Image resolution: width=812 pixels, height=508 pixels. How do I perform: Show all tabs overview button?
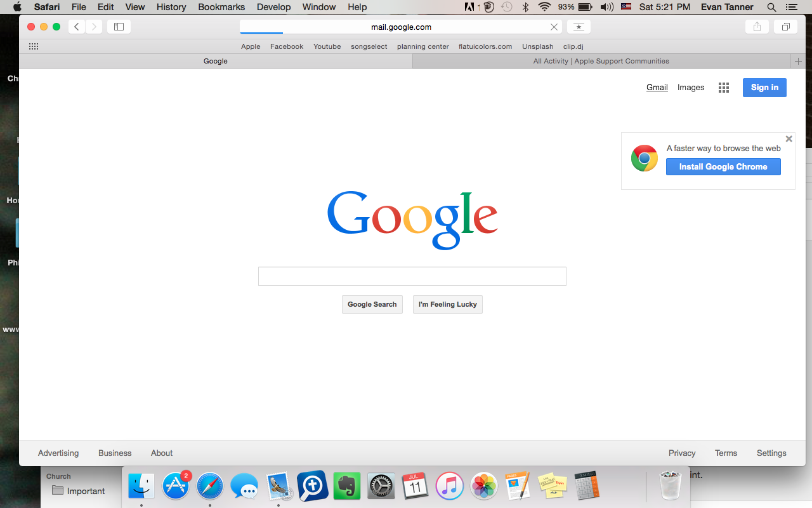(785, 27)
